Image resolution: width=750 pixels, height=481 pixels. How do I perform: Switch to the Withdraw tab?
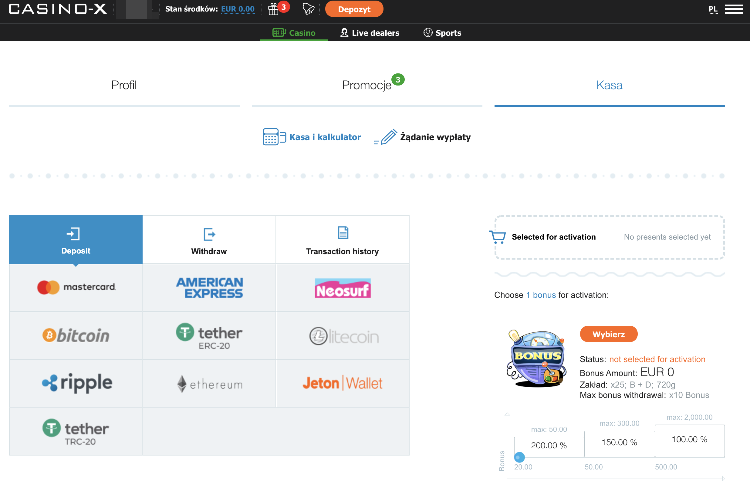coord(209,240)
